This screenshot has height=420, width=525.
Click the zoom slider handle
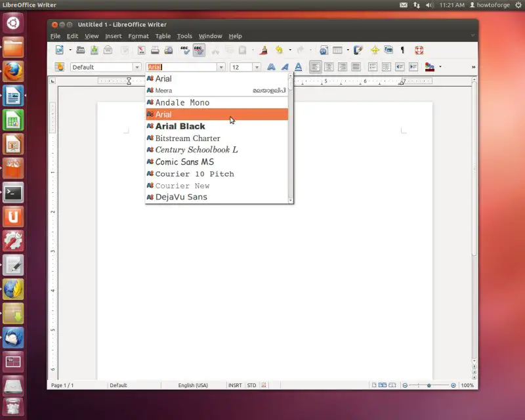[x=429, y=385]
